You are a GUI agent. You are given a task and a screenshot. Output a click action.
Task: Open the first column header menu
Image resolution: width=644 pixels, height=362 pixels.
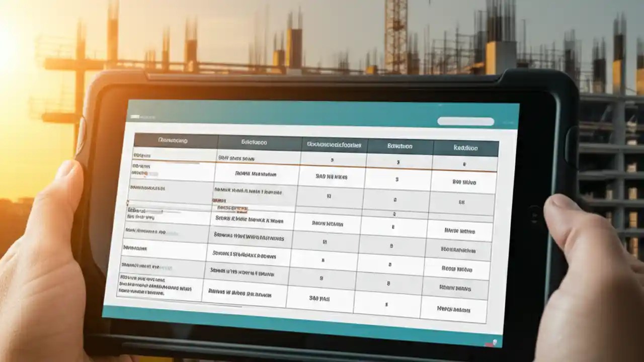[173, 141]
